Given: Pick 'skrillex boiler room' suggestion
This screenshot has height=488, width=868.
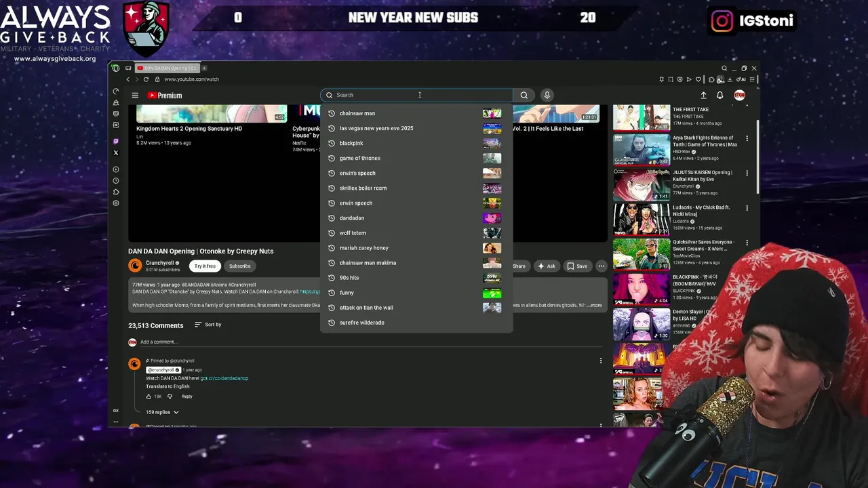Looking at the screenshot, I should click(416, 188).
